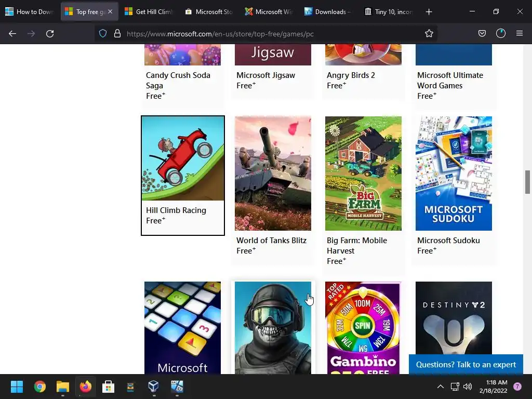Show hidden system tray icons
Image resolution: width=532 pixels, height=399 pixels.
coord(441,387)
